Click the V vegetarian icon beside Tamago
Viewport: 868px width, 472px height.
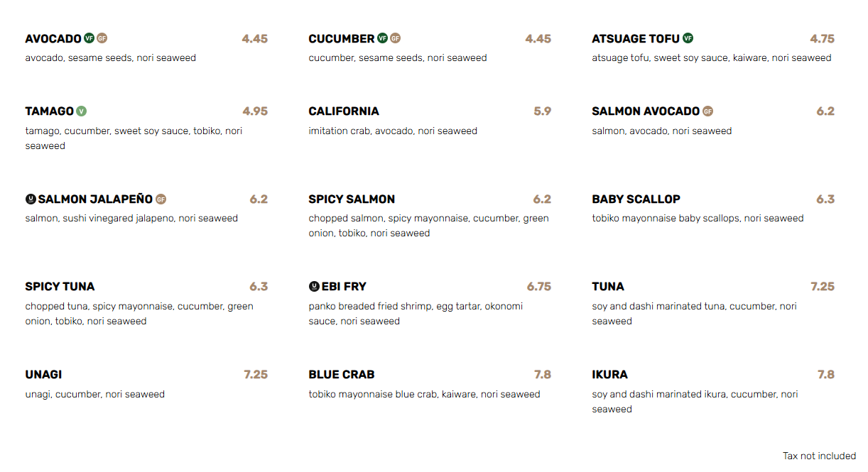[x=82, y=111]
